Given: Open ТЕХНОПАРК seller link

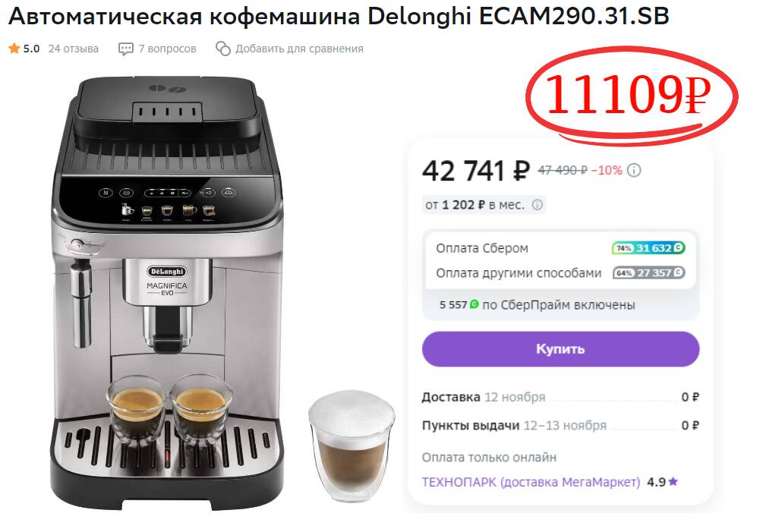Looking at the screenshot, I should (531, 482).
